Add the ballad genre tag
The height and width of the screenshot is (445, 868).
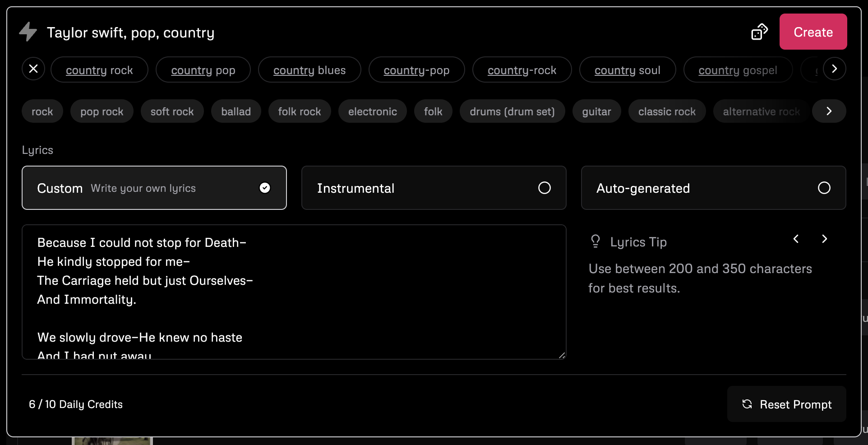236,111
